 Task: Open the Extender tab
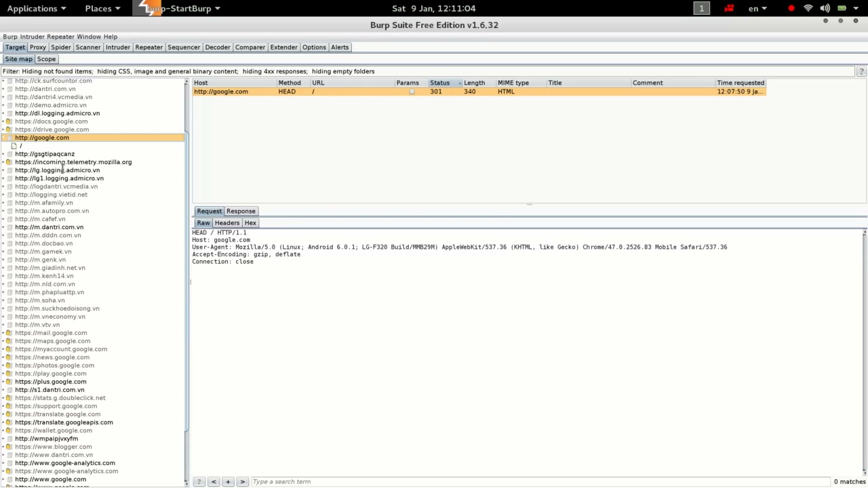(x=283, y=47)
